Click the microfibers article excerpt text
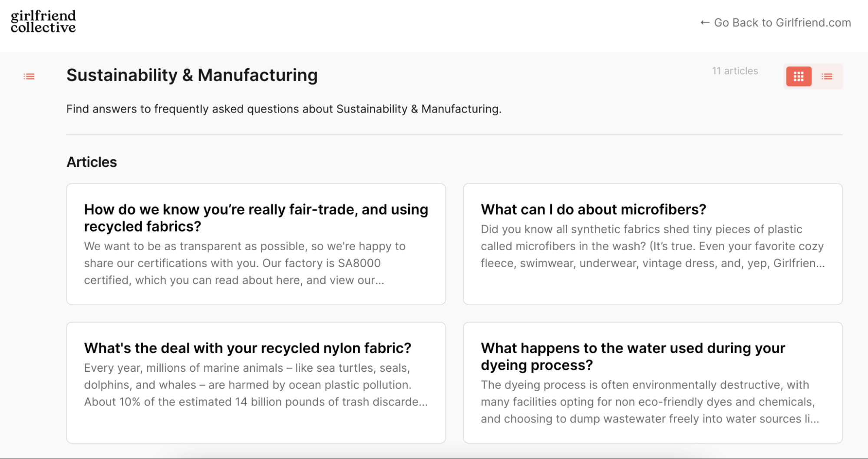The width and height of the screenshot is (868, 459). point(652,246)
